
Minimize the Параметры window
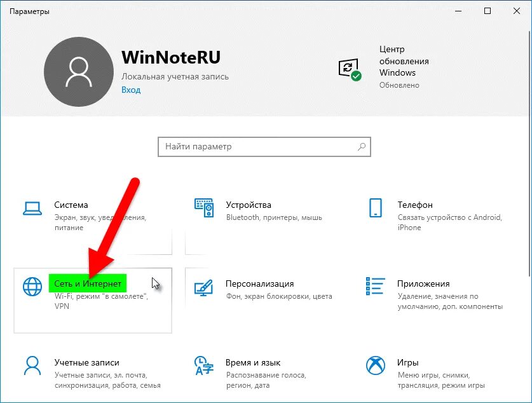click(x=458, y=11)
